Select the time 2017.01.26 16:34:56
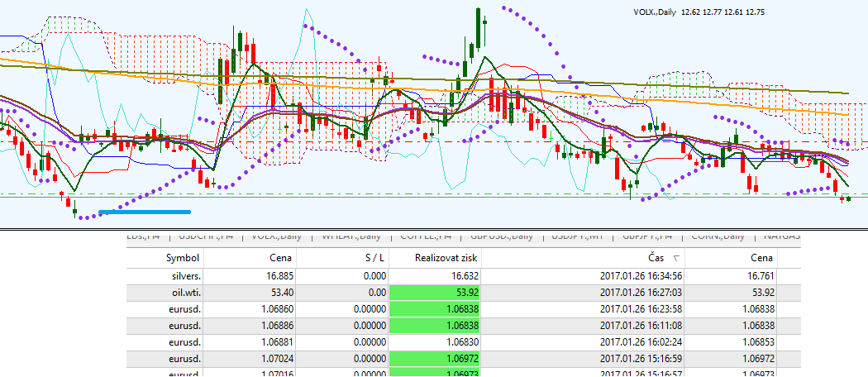The width and height of the screenshot is (868, 377). [x=641, y=275]
